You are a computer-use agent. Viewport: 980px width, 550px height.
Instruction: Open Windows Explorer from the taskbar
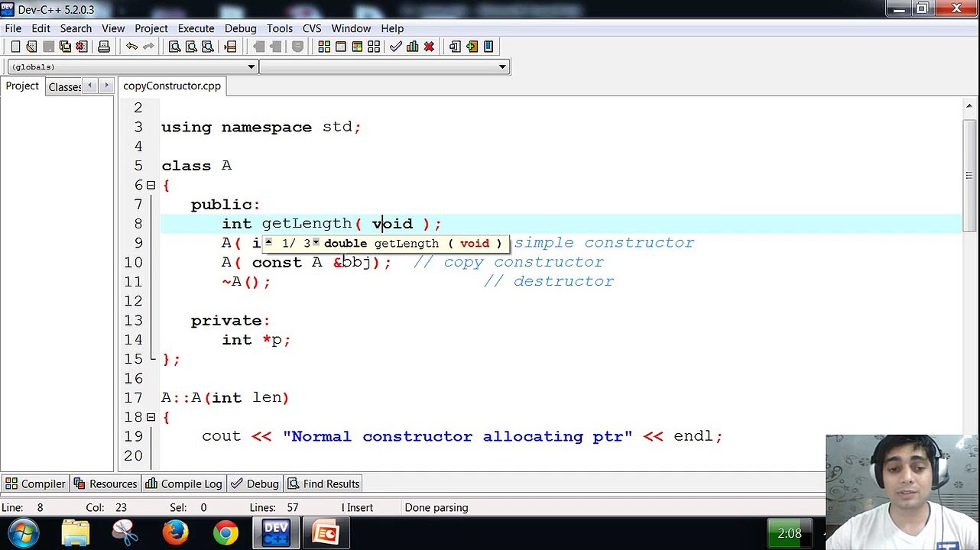coord(75,532)
